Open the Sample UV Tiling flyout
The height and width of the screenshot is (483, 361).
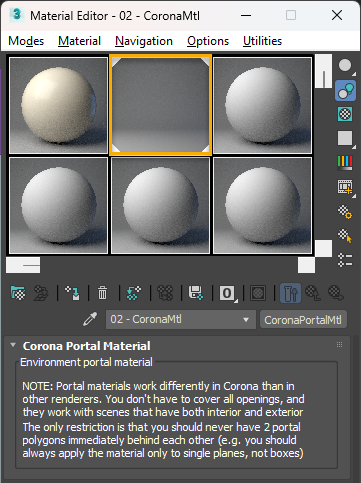point(345,138)
